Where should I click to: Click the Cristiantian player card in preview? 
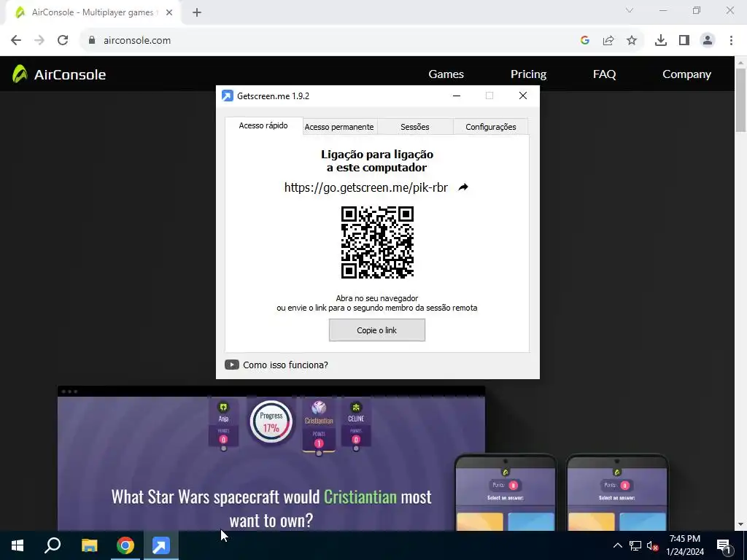click(x=319, y=426)
